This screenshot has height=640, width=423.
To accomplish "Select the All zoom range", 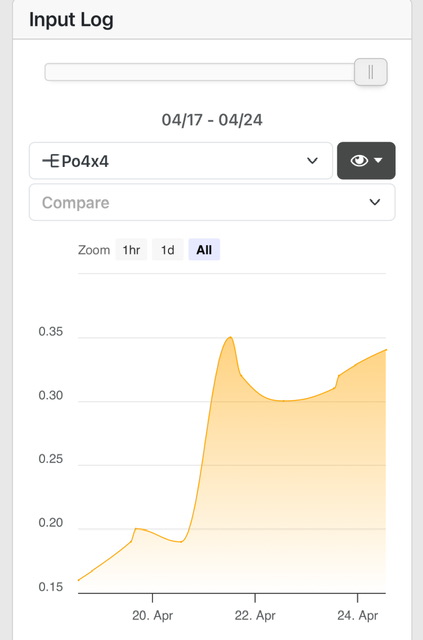I will pyautogui.click(x=204, y=250).
